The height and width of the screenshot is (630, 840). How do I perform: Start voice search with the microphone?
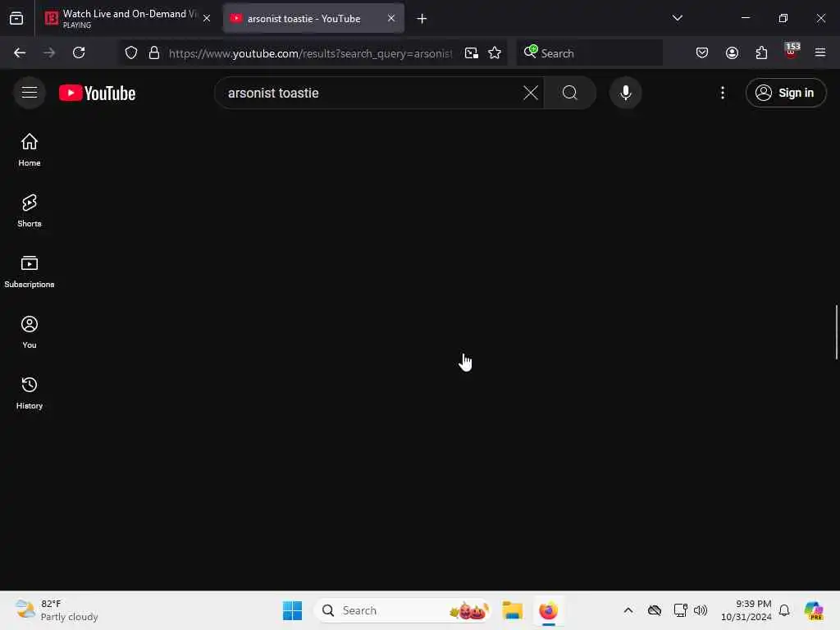[625, 93]
